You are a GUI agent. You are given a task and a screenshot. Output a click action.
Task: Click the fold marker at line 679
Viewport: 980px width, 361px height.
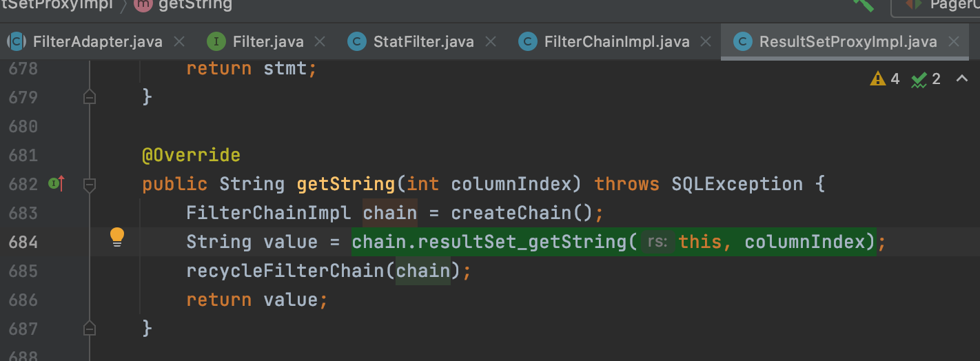pos(89,97)
